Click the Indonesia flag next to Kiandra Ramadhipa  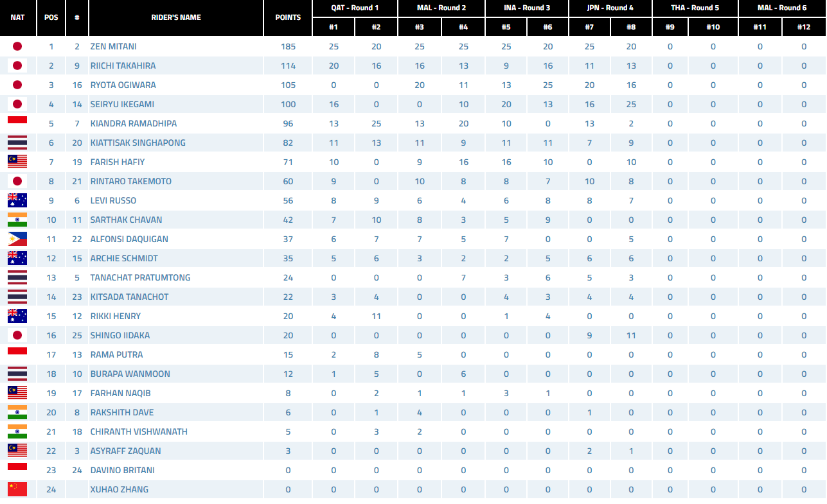coord(17,123)
